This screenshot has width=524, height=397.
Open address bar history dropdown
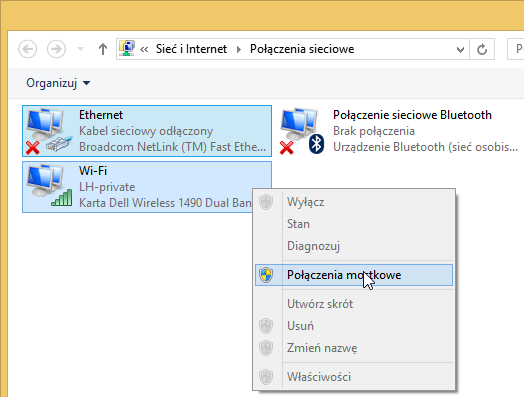pos(460,49)
